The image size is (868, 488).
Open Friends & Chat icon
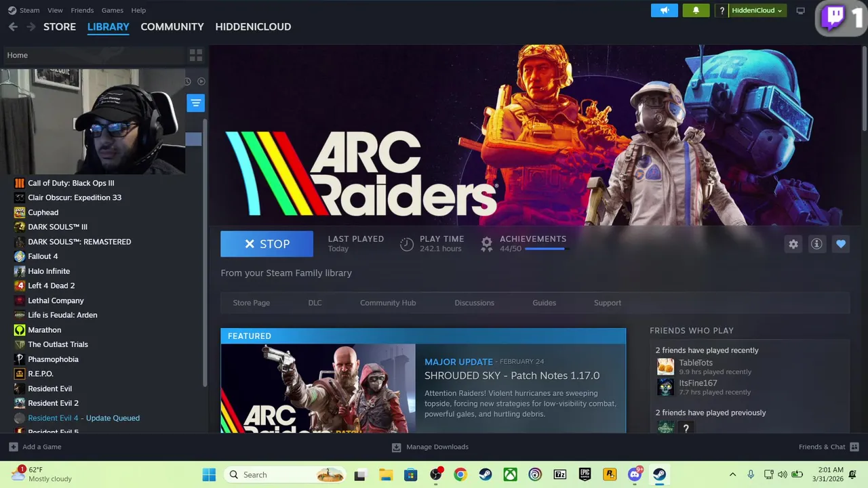click(x=854, y=447)
